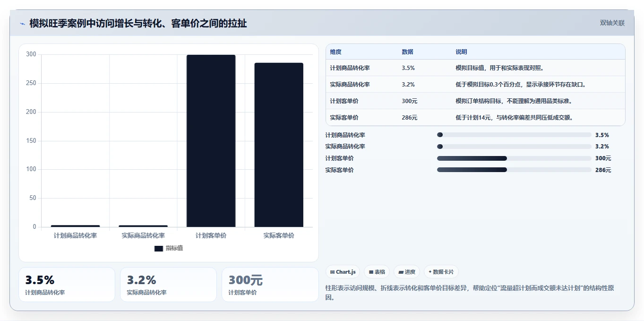Click description starting 模拟订单结构目标

pyautogui.click(x=514, y=101)
